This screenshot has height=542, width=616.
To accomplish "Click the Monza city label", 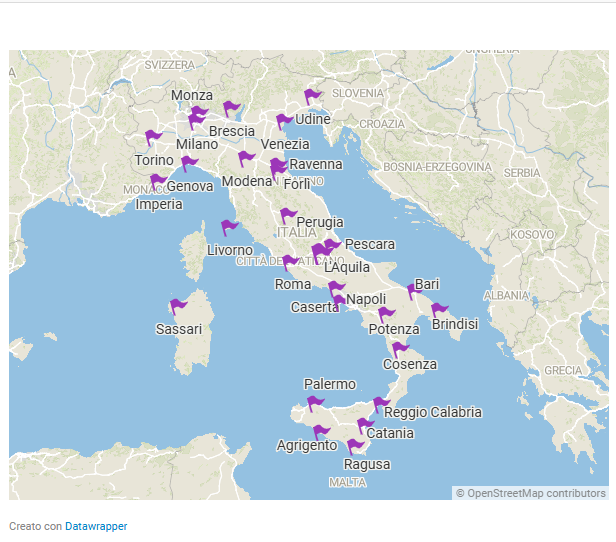I will [192, 95].
